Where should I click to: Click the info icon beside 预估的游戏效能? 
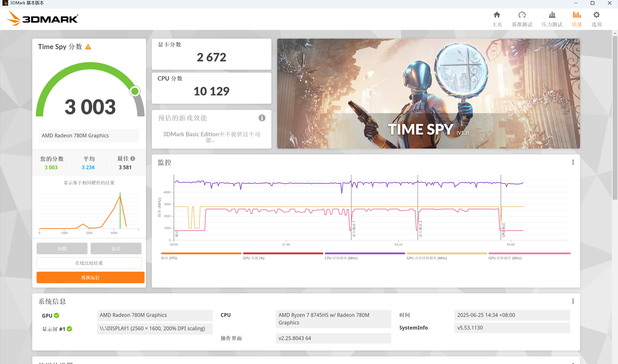pyautogui.click(x=262, y=118)
